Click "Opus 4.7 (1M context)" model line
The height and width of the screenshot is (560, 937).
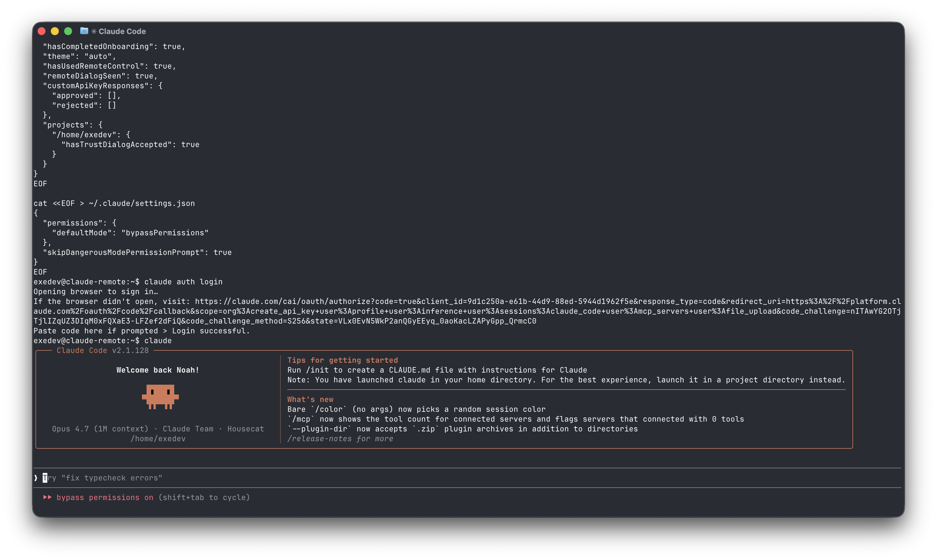pyautogui.click(x=100, y=429)
